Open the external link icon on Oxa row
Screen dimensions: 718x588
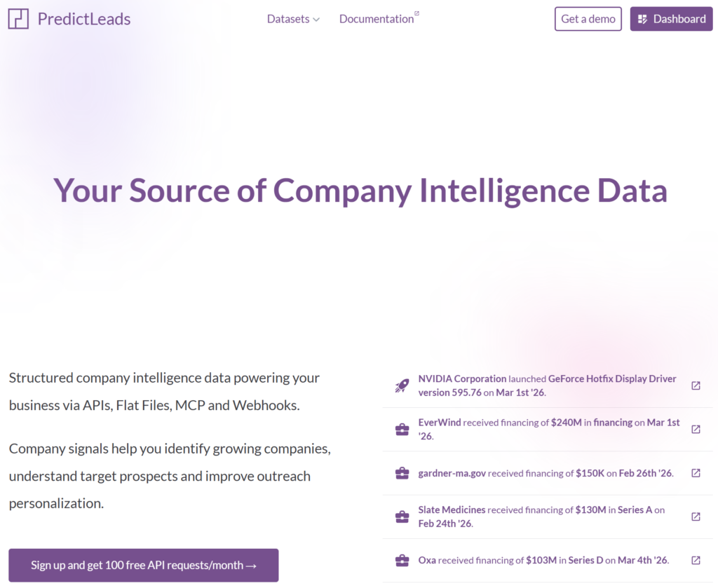pos(695,560)
